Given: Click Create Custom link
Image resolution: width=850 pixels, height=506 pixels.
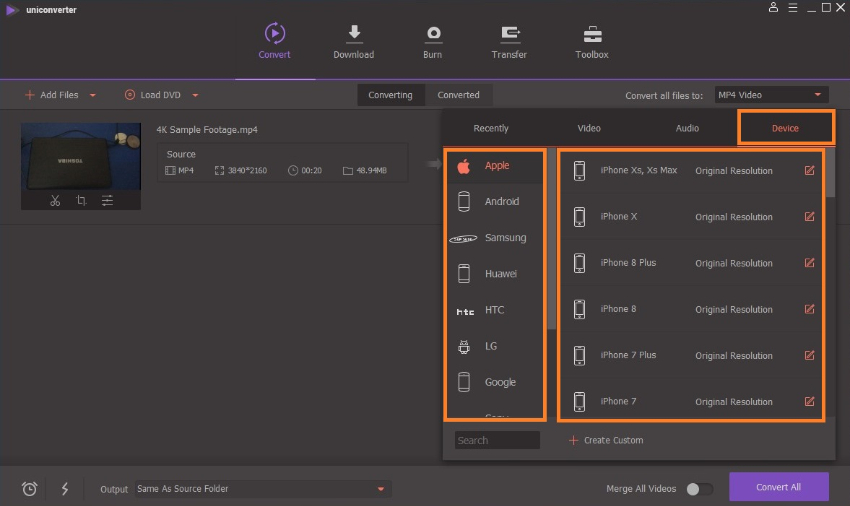Looking at the screenshot, I should 606,440.
